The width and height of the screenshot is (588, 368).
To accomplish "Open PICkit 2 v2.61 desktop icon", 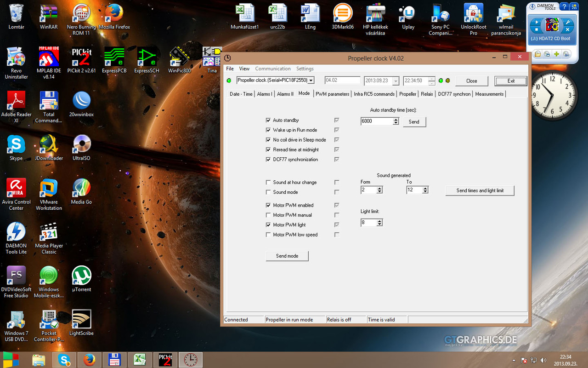I will [81, 59].
